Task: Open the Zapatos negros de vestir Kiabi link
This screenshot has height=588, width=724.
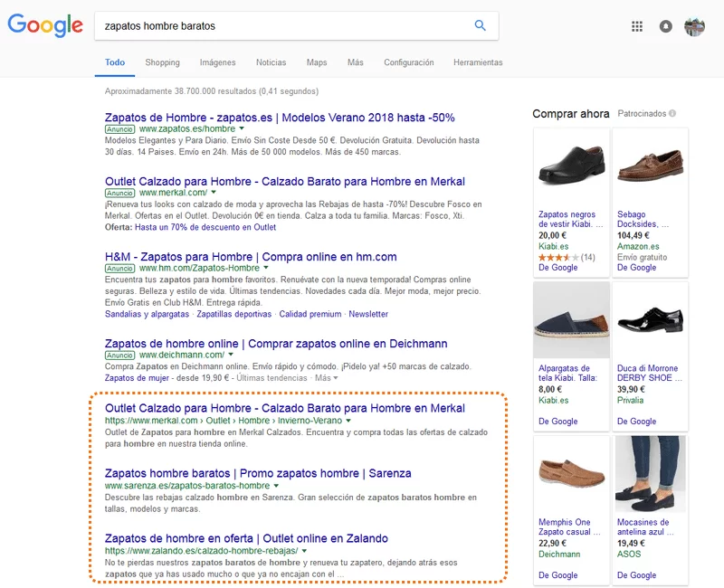Action: [x=571, y=219]
